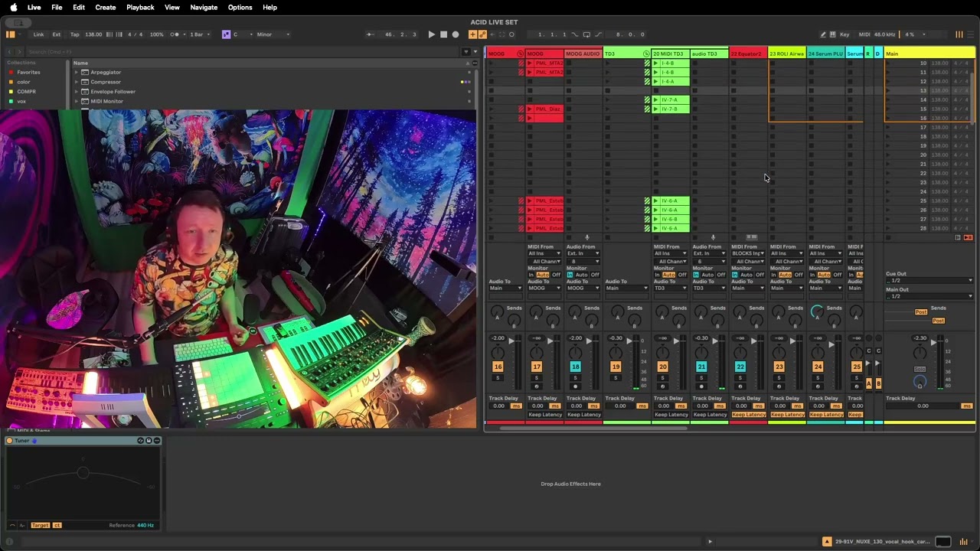The image size is (980, 551).
Task: Click the Target button in Tuner
Action: click(40, 525)
